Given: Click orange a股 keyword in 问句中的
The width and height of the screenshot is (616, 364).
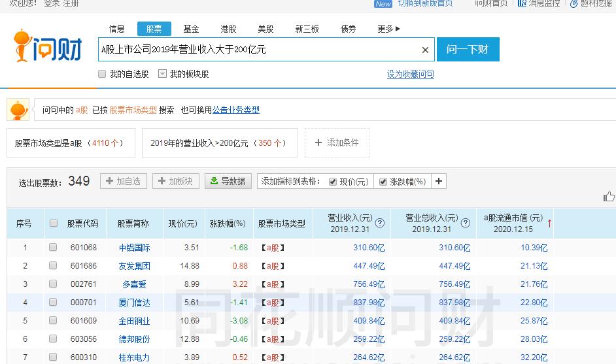Looking at the screenshot, I should (x=82, y=110).
